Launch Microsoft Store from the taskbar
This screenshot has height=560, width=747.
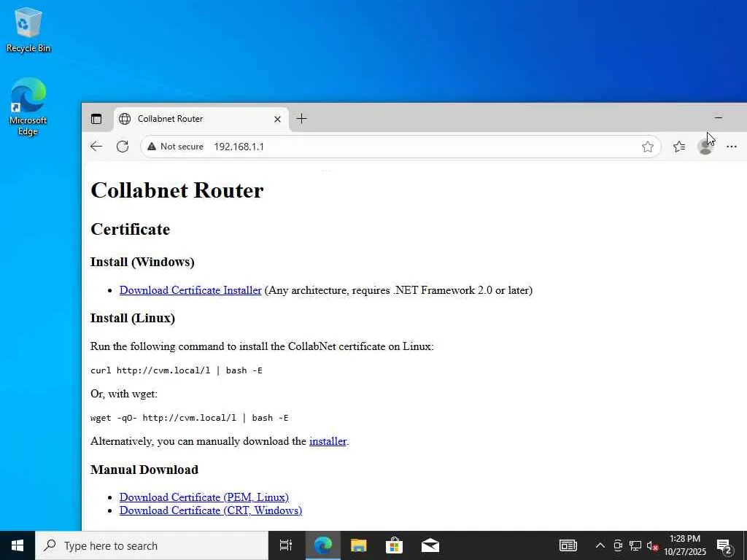pos(394,545)
